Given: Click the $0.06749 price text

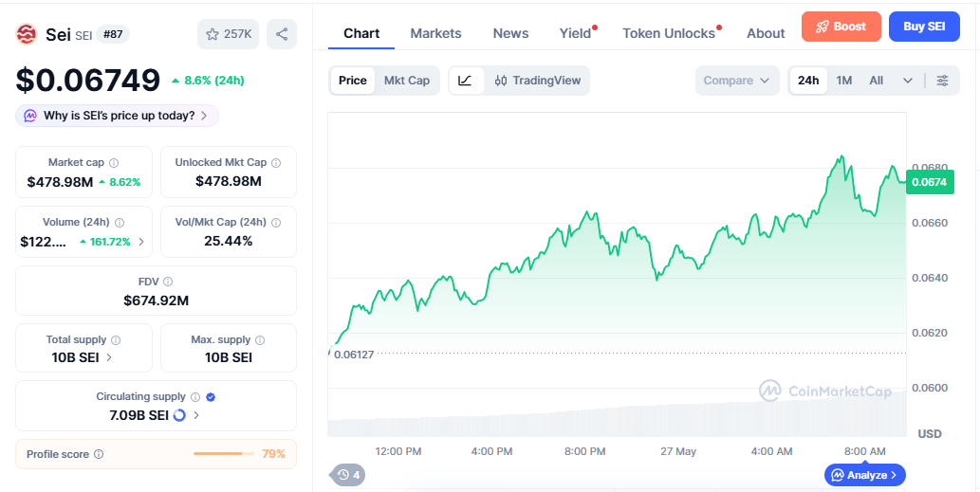Looking at the screenshot, I should (88, 81).
